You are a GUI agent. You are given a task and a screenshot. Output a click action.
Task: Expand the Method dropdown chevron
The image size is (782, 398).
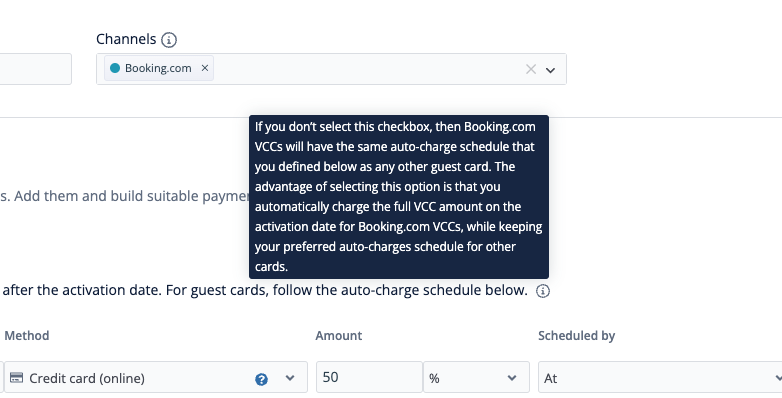(290, 378)
